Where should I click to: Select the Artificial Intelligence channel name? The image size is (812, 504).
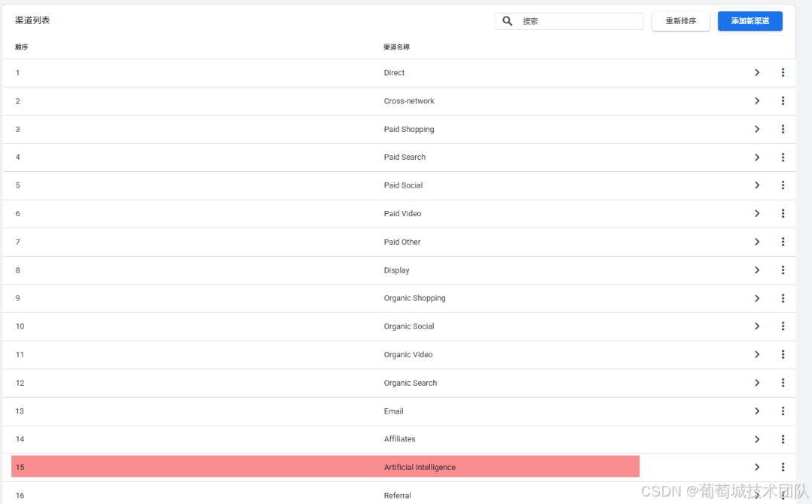420,467
